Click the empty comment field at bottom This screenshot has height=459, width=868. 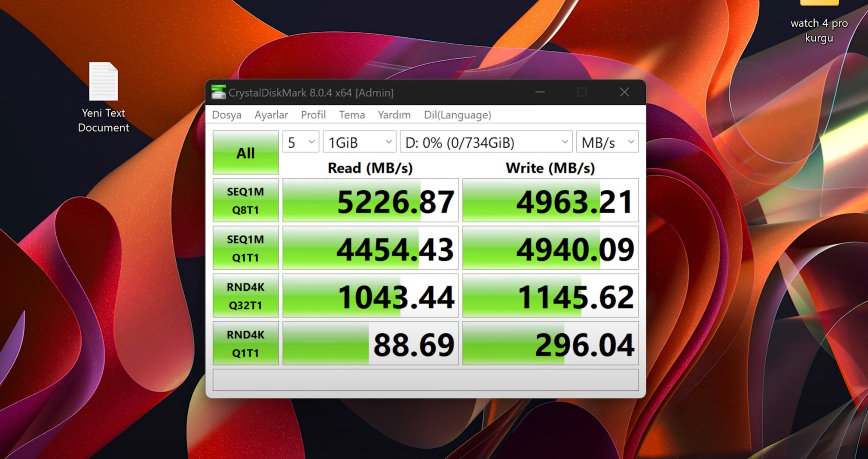tap(425, 380)
